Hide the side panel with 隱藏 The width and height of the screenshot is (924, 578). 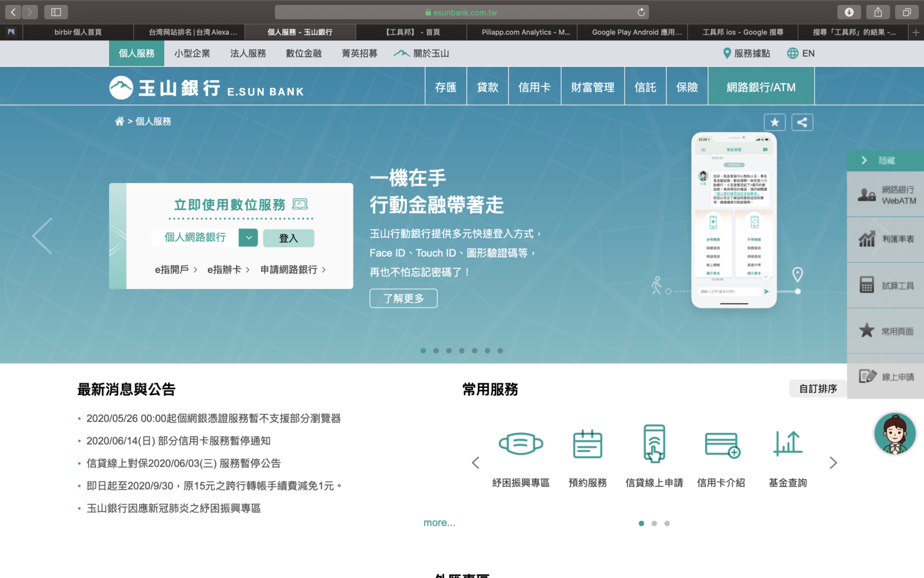pyautogui.click(x=886, y=161)
